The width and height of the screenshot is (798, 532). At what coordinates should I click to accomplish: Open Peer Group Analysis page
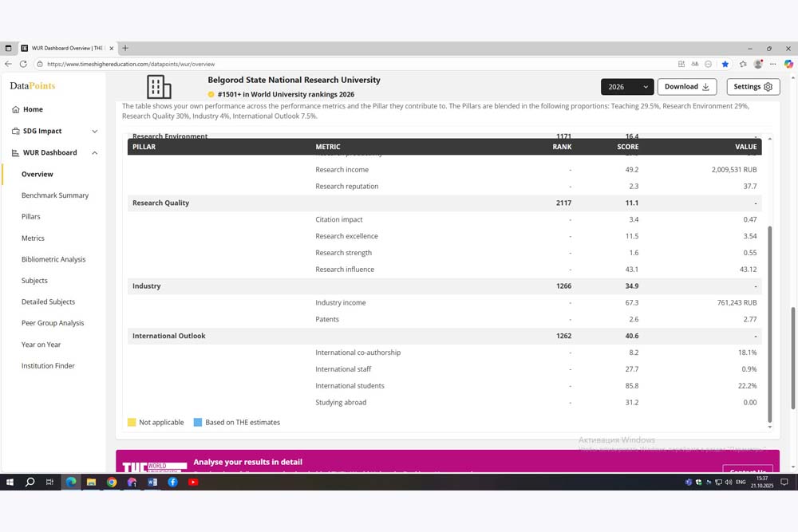click(53, 323)
